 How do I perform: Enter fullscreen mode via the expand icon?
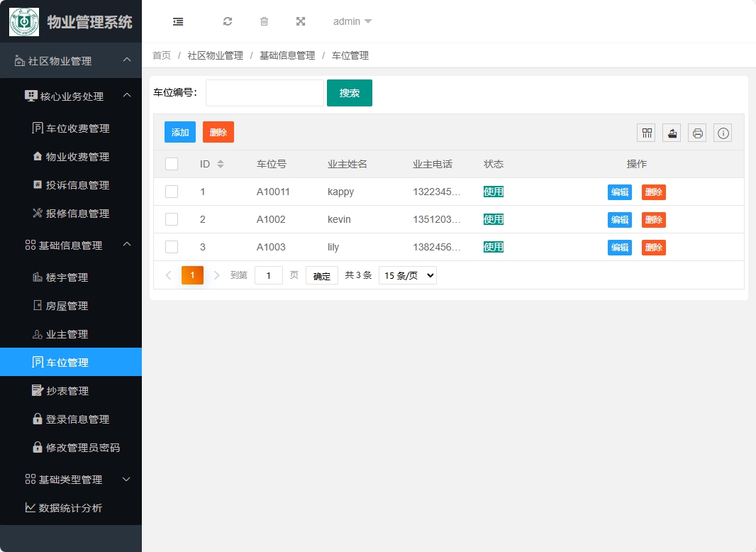click(x=301, y=21)
